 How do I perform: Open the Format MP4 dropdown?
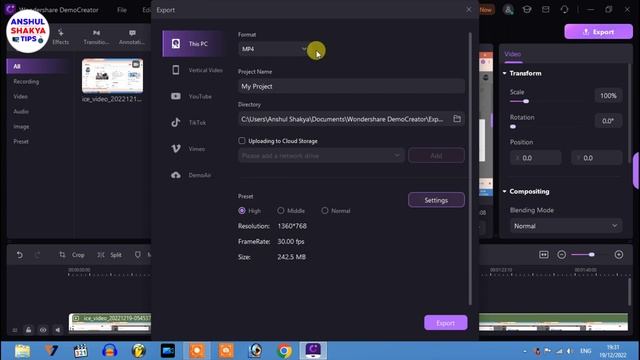click(x=273, y=49)
